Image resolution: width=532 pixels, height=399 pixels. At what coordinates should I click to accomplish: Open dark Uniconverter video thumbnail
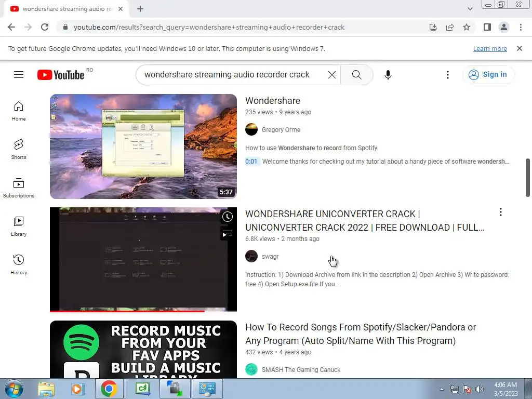(143, 260)
